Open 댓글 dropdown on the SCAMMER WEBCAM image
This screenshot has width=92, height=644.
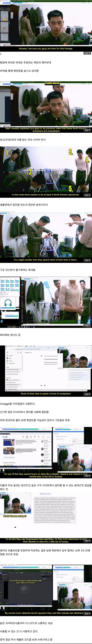(x=87, y=130)
